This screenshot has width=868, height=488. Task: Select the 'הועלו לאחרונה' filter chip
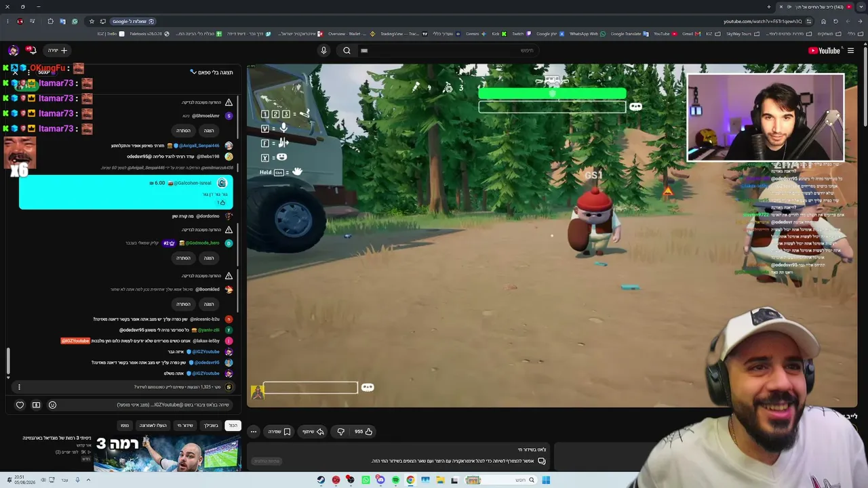click(153, 426)
